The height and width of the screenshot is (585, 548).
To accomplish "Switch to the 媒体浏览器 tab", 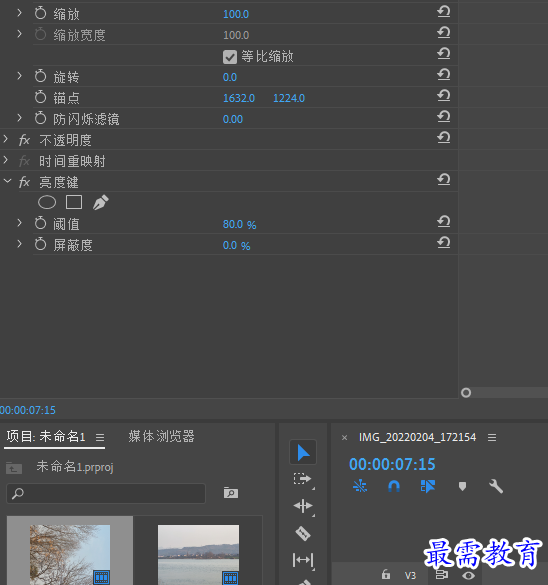I will pyautogui.click(x=162, y=436).
